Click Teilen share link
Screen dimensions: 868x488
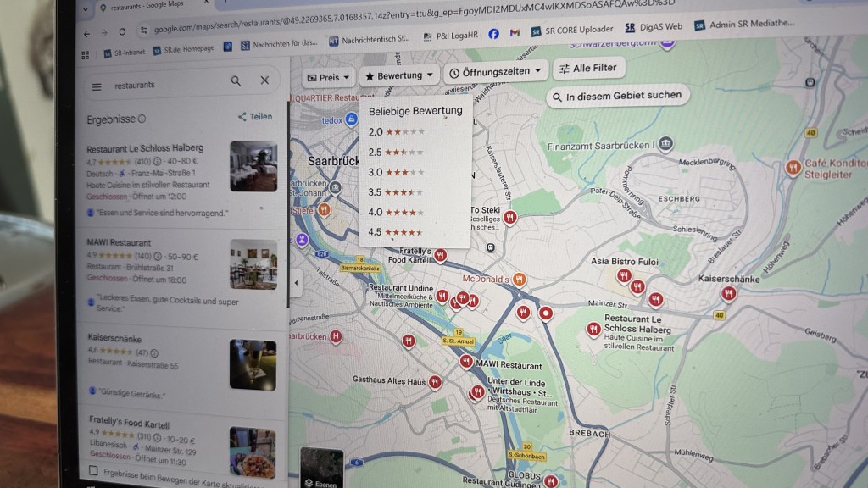[255, 116]
